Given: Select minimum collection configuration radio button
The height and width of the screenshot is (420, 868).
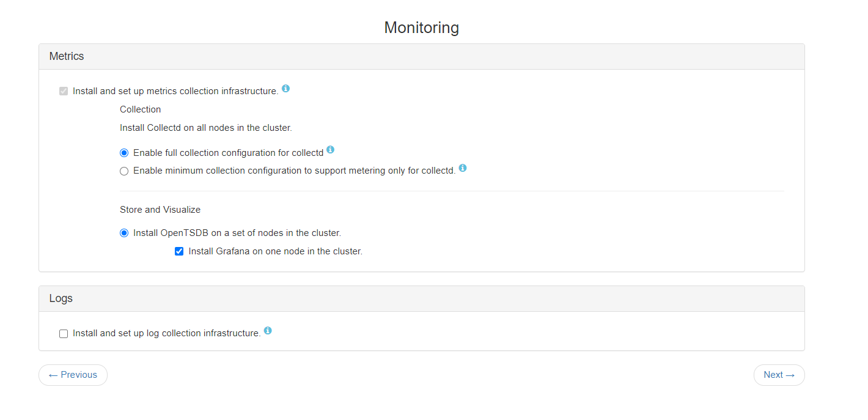Looking at the screenshot, I should coord(124,171).
